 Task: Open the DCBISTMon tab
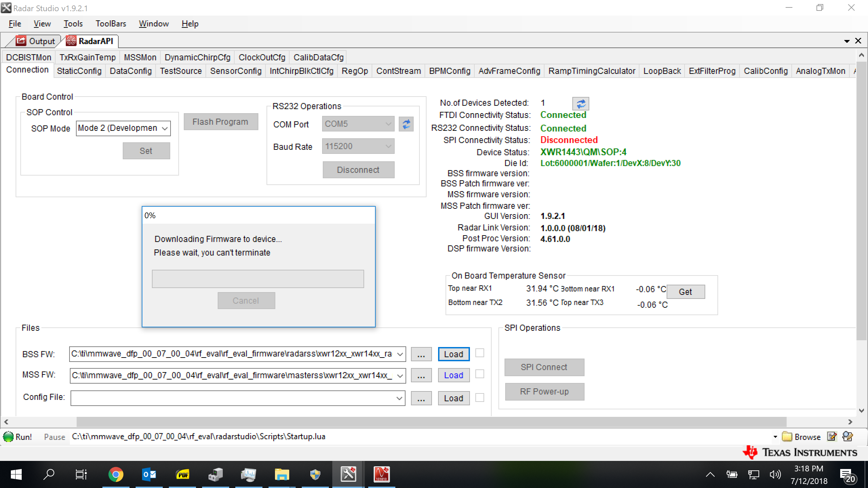pos(28,57)
